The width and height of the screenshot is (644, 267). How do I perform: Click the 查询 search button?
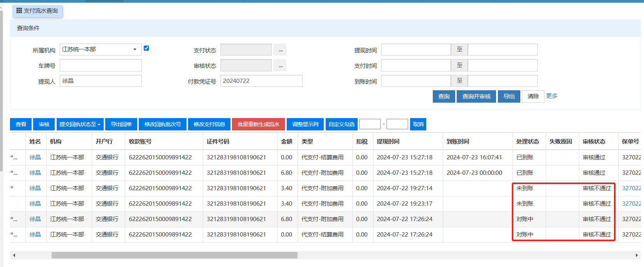click(444, 96)
